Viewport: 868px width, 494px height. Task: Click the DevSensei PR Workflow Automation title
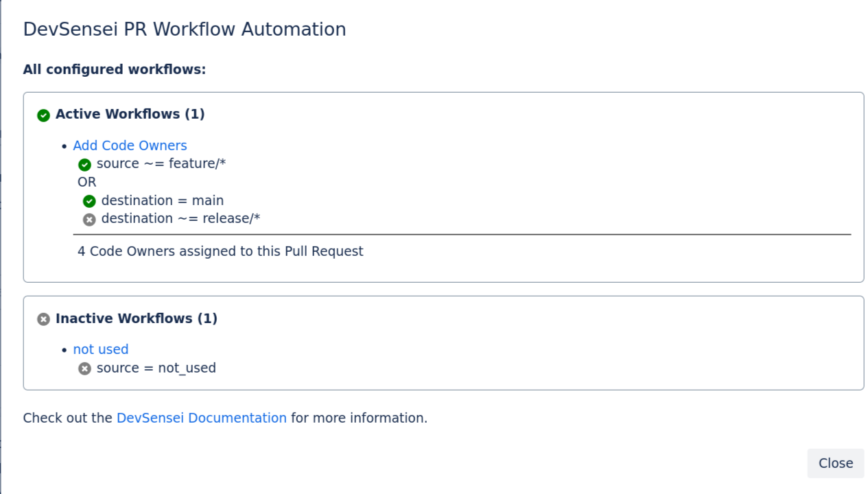(x=185, y=30)
